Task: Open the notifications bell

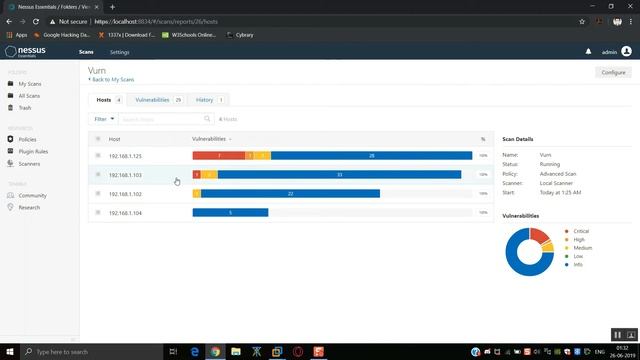Action: (588, 51)
